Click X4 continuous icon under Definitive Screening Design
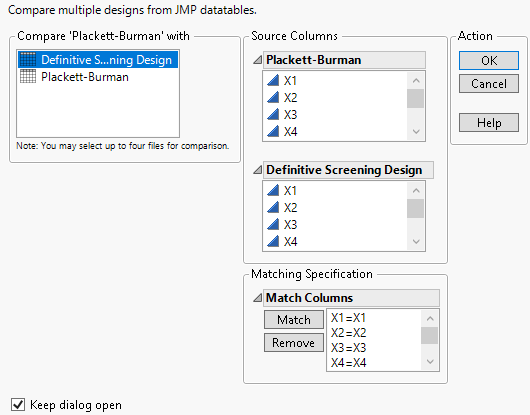The width and height of the screenshot is (530, 415). point(273,241)
